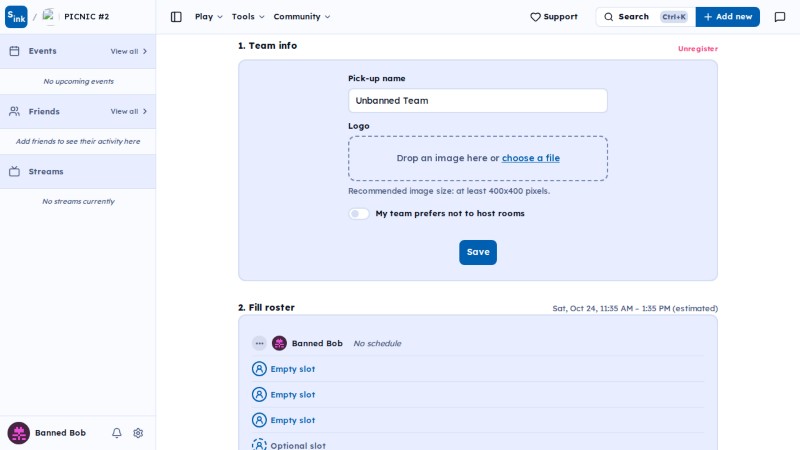800x450 pixels.
Task: Expand the Community dropdown menu
Action: (302, 17)
